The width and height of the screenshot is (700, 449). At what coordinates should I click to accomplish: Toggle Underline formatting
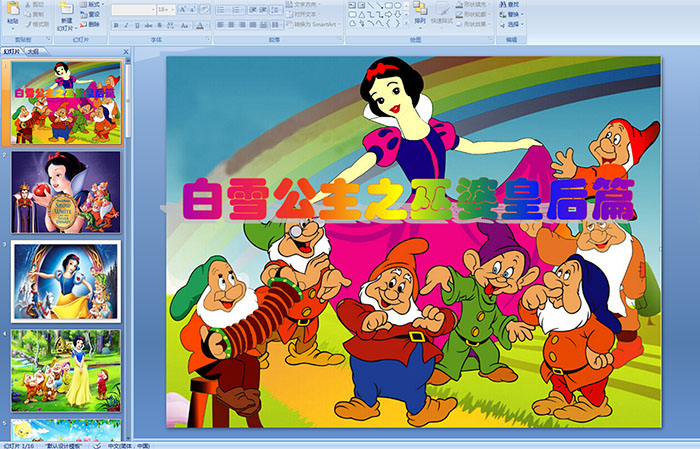tap(137, 25)
